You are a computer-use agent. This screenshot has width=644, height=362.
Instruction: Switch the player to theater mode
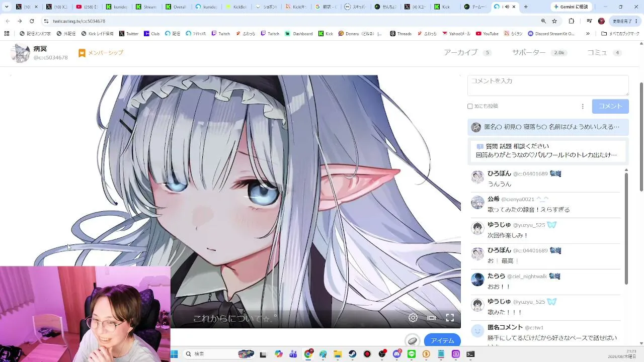(x=432, y=318)
